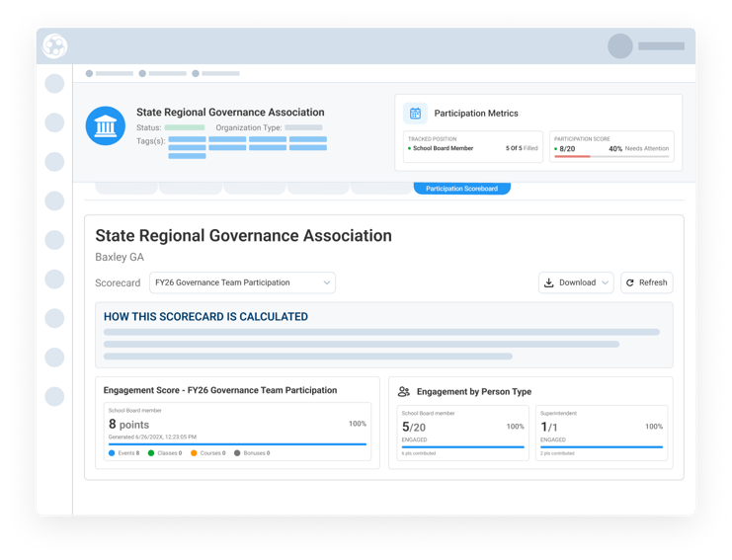Click the bank building organization icon
Screen dimensions: 732x560
106,125
